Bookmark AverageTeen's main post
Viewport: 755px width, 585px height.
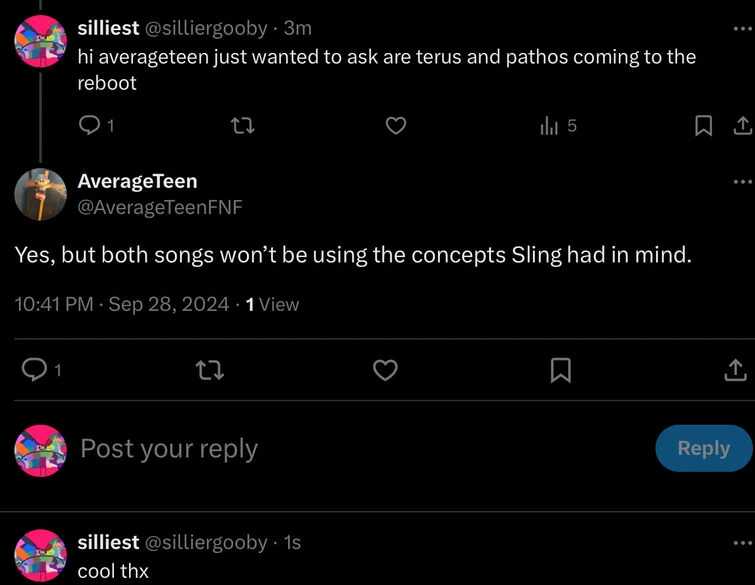tap(561, 370)
